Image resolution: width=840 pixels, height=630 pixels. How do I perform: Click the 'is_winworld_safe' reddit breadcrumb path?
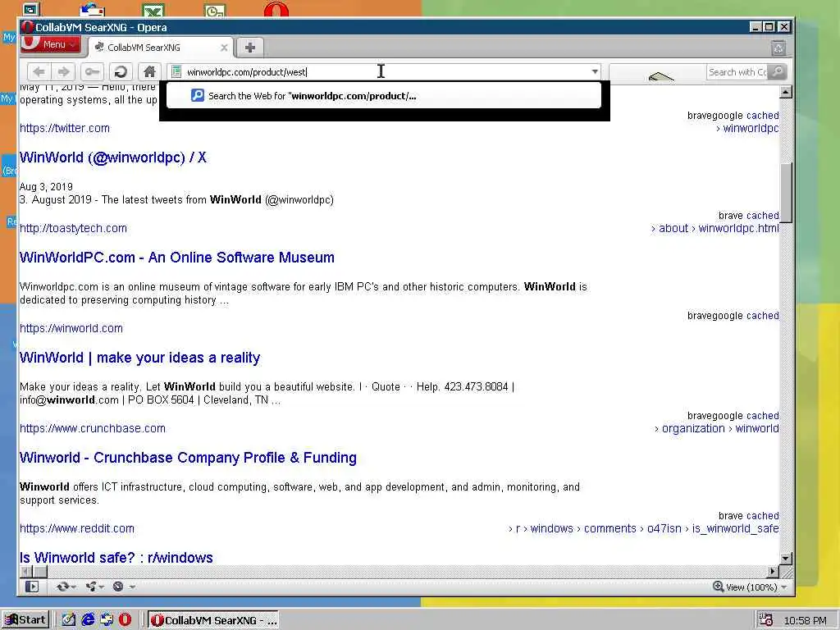[x=736, y=529]
